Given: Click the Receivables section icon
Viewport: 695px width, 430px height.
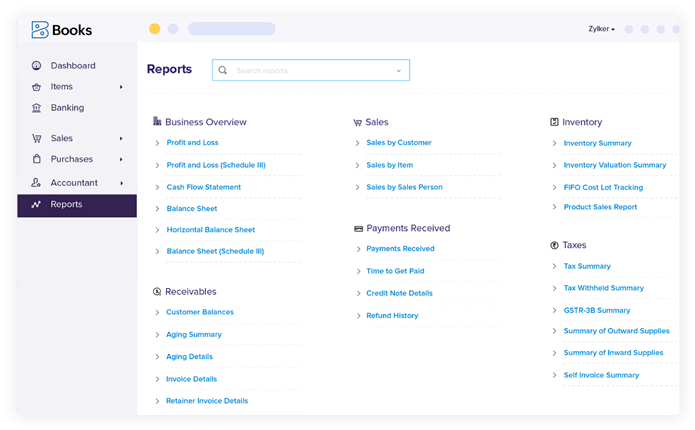Looking at the screenshot, I should 157,292.
